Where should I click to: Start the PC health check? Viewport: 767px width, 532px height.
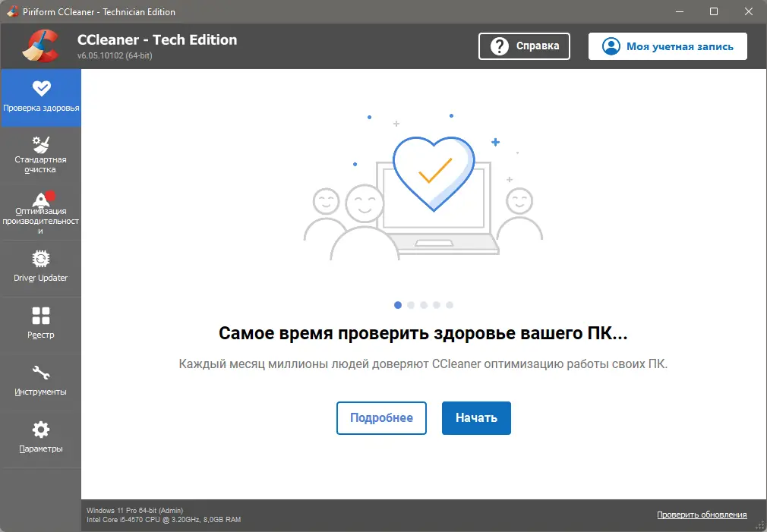coord(476,417)
